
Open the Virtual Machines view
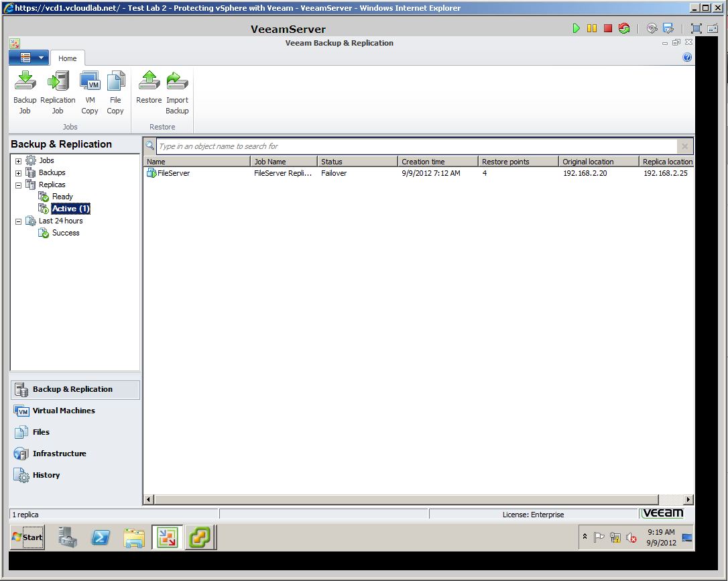coord(64,411)
